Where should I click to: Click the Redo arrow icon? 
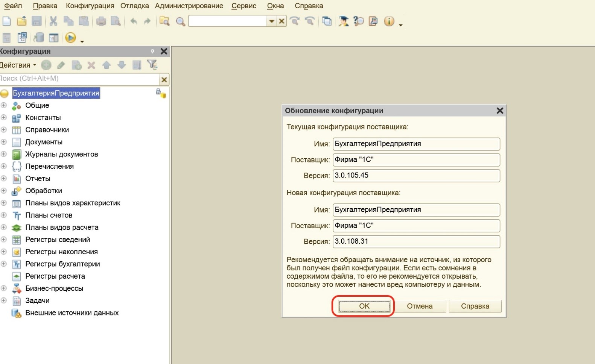pyautogui.click(x=147, y=21)
